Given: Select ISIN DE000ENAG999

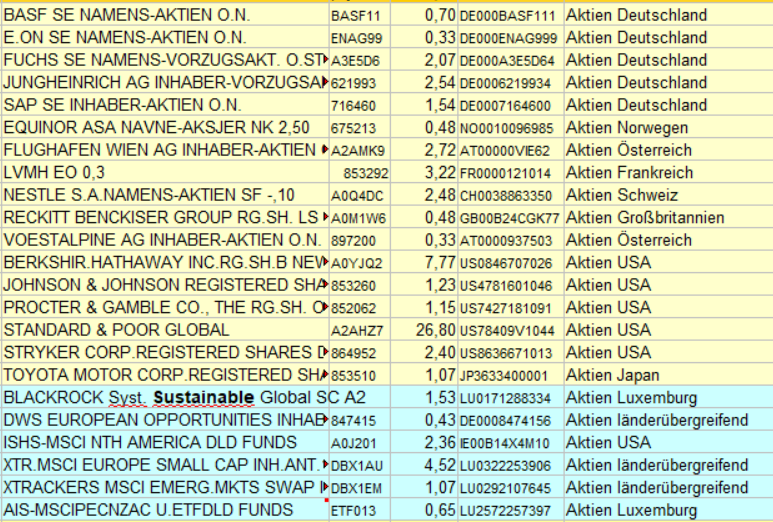Looking at the screenshot, I should pos(511,38).
